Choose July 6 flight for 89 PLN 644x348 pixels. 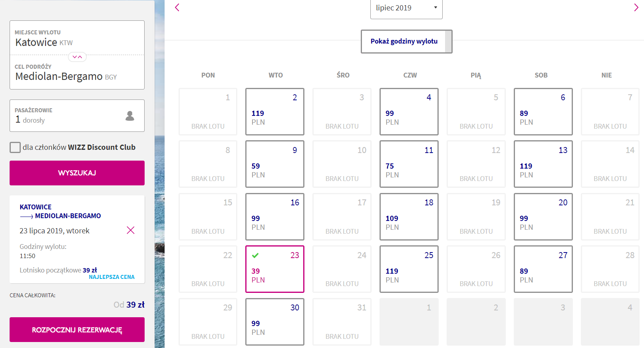(x=543, y=111)
